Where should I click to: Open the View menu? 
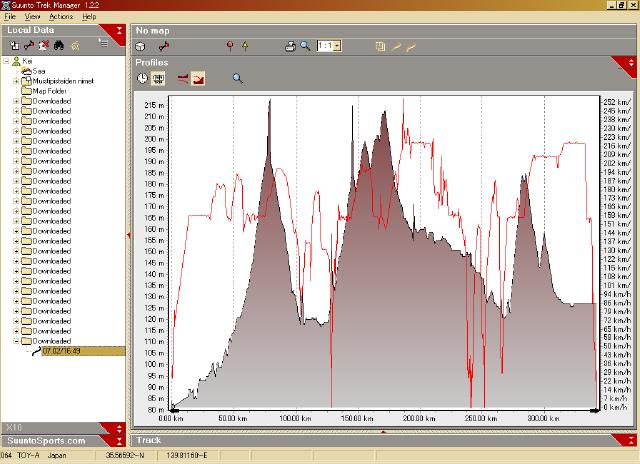point(32,16)
